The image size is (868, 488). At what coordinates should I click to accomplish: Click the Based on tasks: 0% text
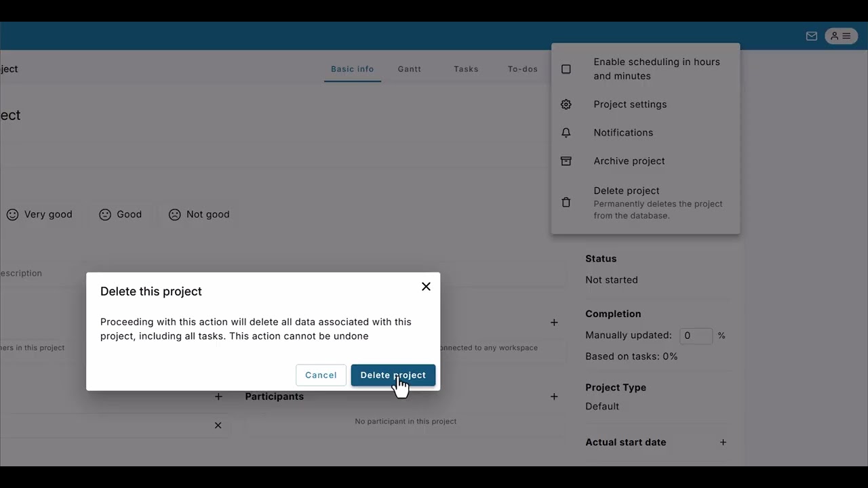tap(631, 357)
